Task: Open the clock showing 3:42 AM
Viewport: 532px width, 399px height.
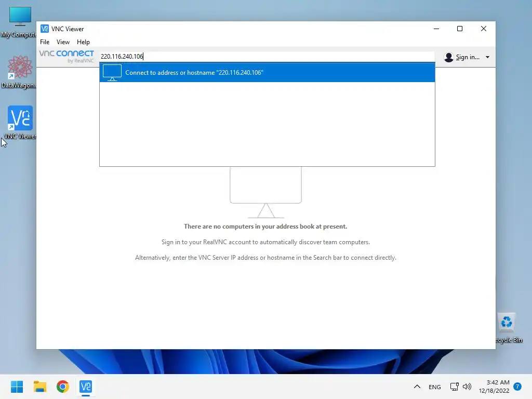Action: point(494,387)
